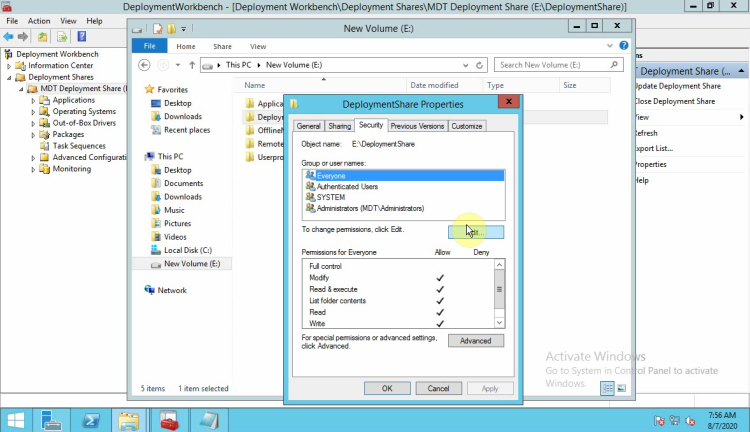
Task: Open the Previous Versions tab
Action: (x=417, y=126)
